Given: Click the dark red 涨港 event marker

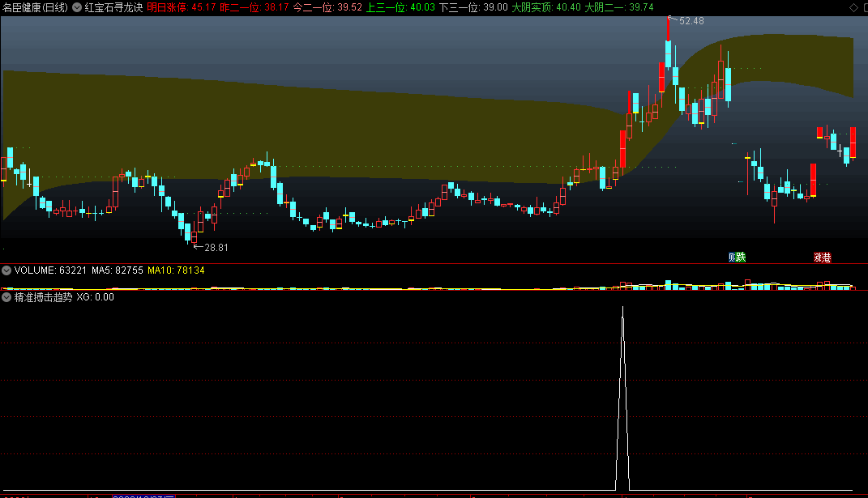Looking at the screenshot, I should point(822,258).
